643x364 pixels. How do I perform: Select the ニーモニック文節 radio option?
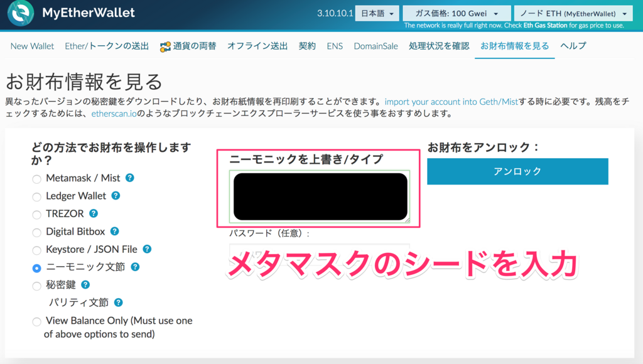pos(37,268)
